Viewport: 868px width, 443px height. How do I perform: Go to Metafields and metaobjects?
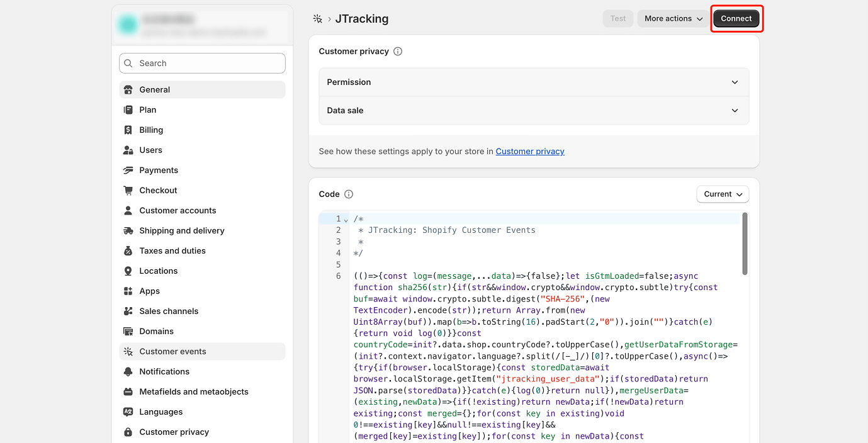pos(194,392)
